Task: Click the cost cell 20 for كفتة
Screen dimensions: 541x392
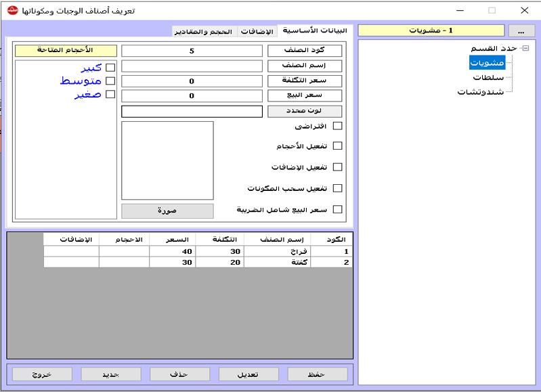Action: 219,262
